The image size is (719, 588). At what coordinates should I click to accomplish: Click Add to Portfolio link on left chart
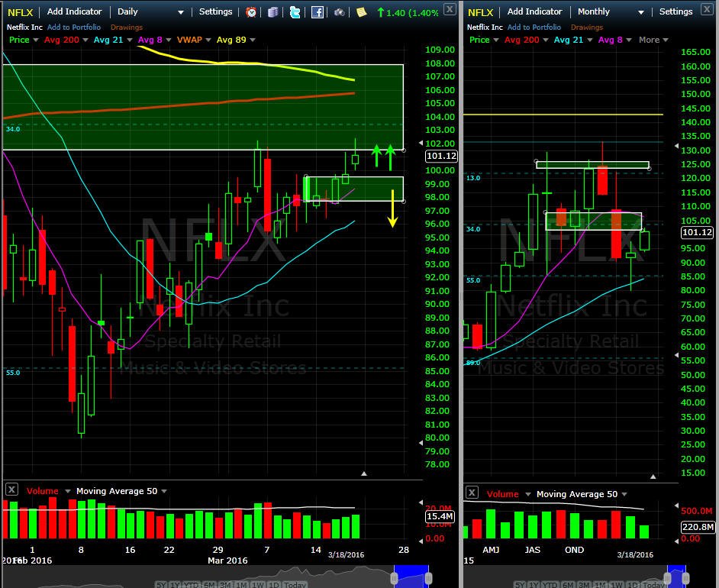click(74, 27)
